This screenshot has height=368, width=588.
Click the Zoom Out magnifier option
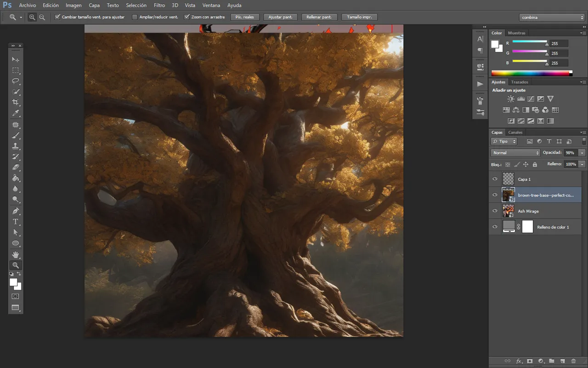(42, 17)
